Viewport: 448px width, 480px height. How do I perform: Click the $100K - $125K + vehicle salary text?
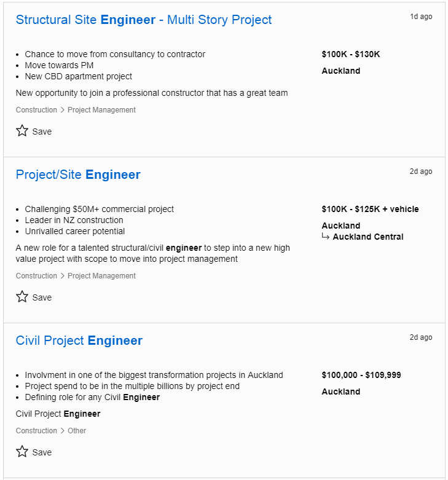370,209
